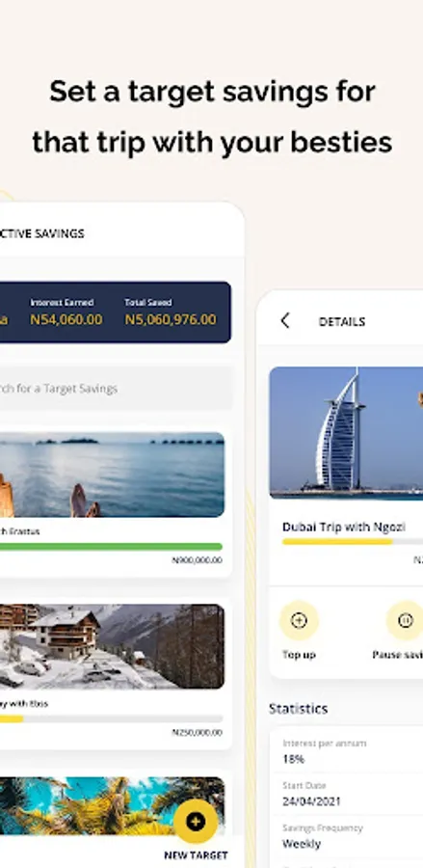This screenshot has height=868, width=423.
Task: Click the Interest Earned N54,060.00 amount
Action: [66, 319]
